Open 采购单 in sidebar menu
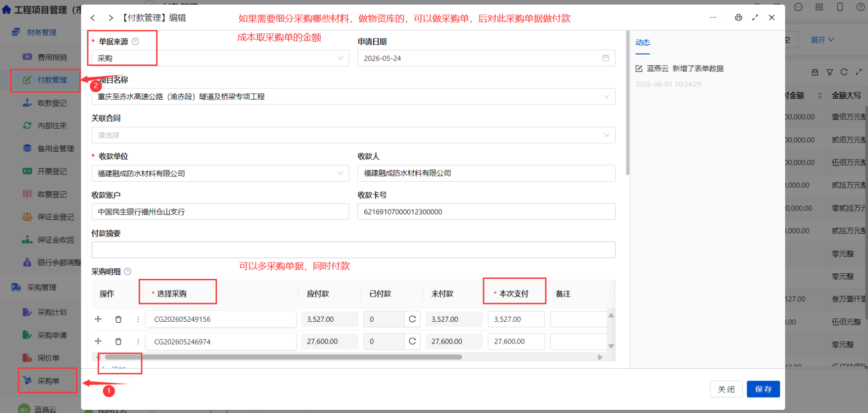 (x=48, y=381)
